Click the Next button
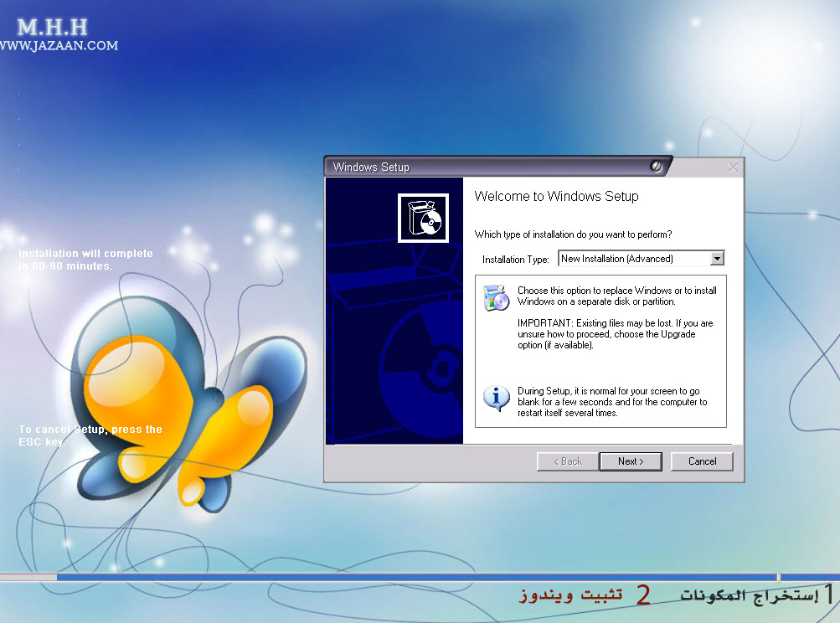The image size is (840, 623). [631, 461]
